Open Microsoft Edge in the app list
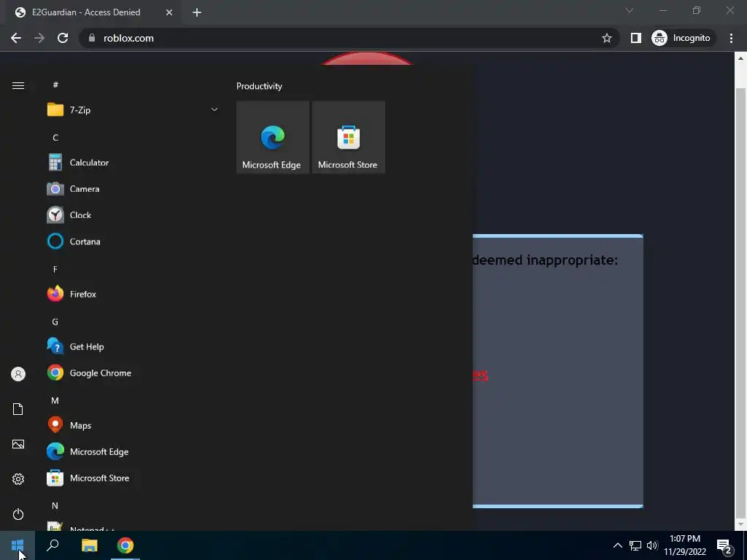The image size is (747, 560). point(133,451)
